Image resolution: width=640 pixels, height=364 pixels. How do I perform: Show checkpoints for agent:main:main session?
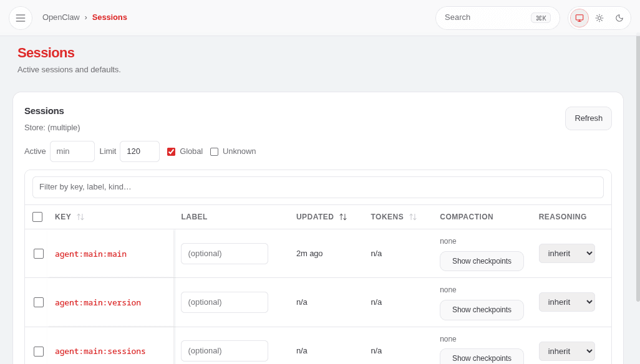tap(482, 261)
